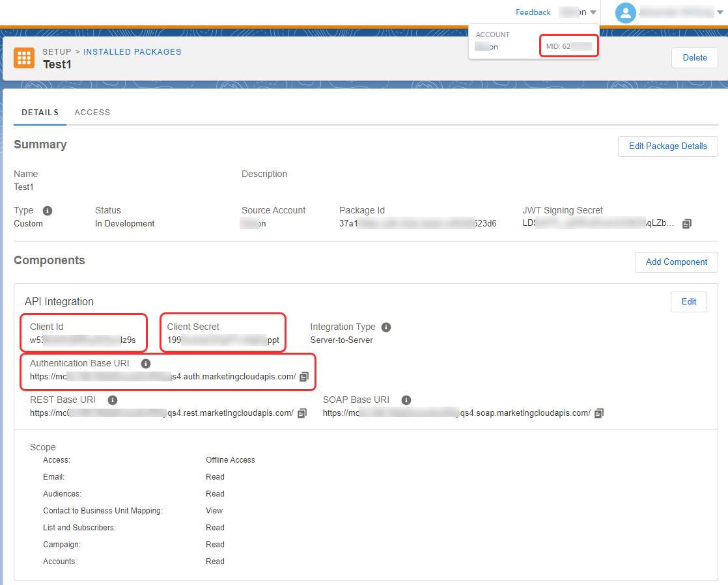Copy the Authentication Base URI
The image size is (728, 585).
tap(304, 377)
